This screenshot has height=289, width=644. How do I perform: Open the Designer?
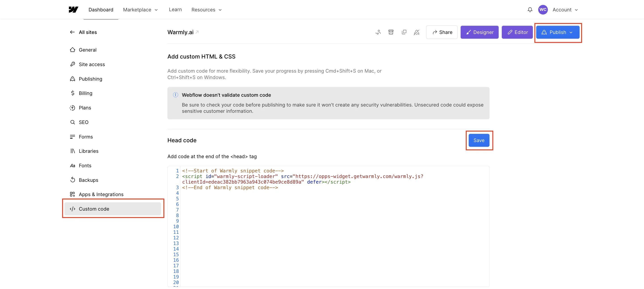(x=479, y=32)
